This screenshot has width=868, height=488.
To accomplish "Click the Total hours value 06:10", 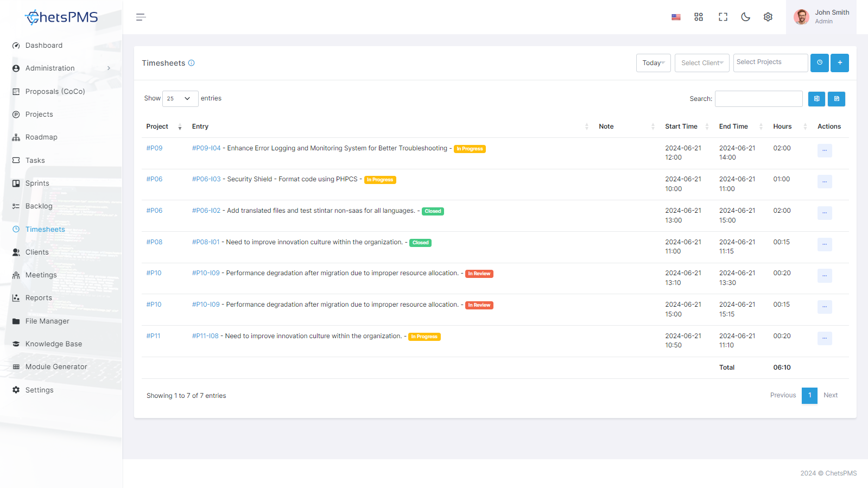I will [x=782, y=367].
